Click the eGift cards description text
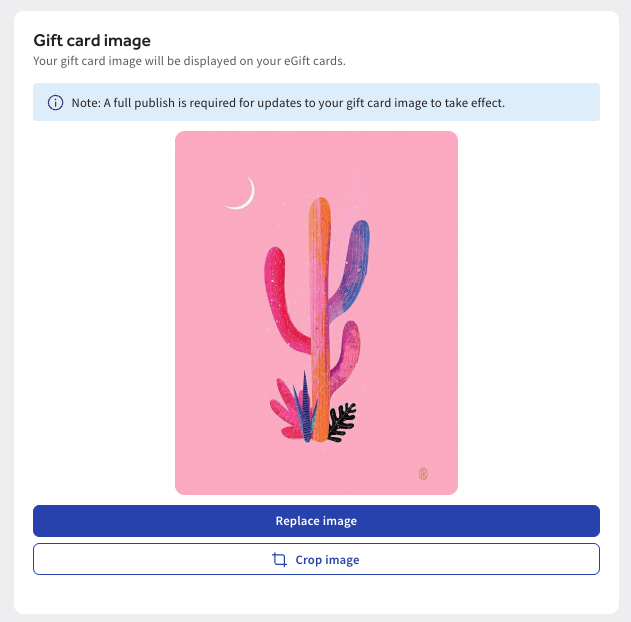The height and width of the screenshot is (622, 631). tap(189, 62)
